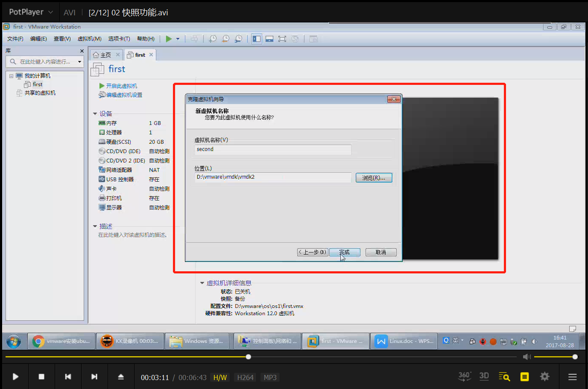Image resolution: width=588 pixels, height=389 pixels.
Task: Click the revert to snapshot icon
Action: pos(225,39)
